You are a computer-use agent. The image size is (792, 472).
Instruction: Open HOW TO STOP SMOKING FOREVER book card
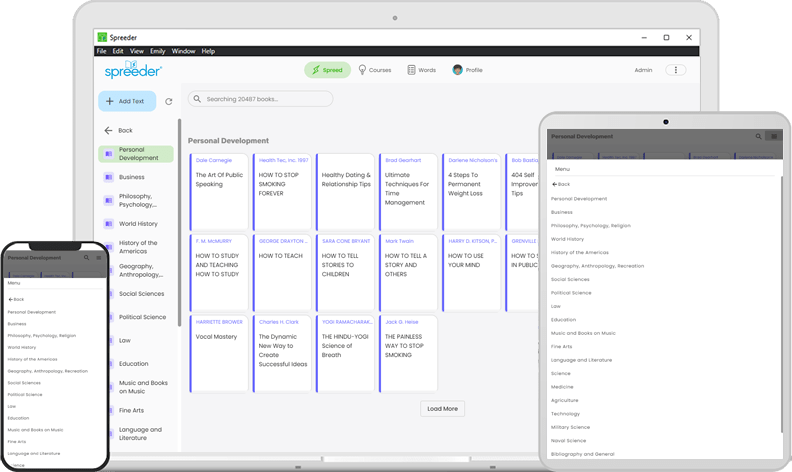click(282, 192)
